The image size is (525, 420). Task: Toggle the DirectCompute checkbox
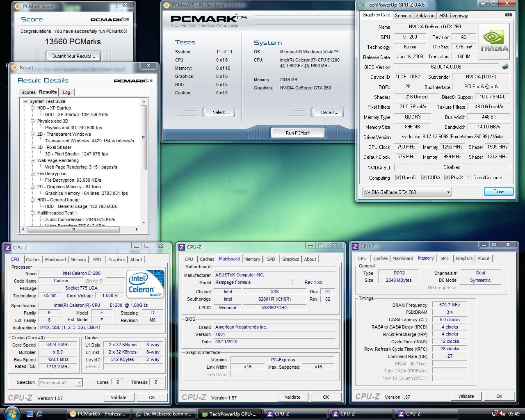[469, 178]
